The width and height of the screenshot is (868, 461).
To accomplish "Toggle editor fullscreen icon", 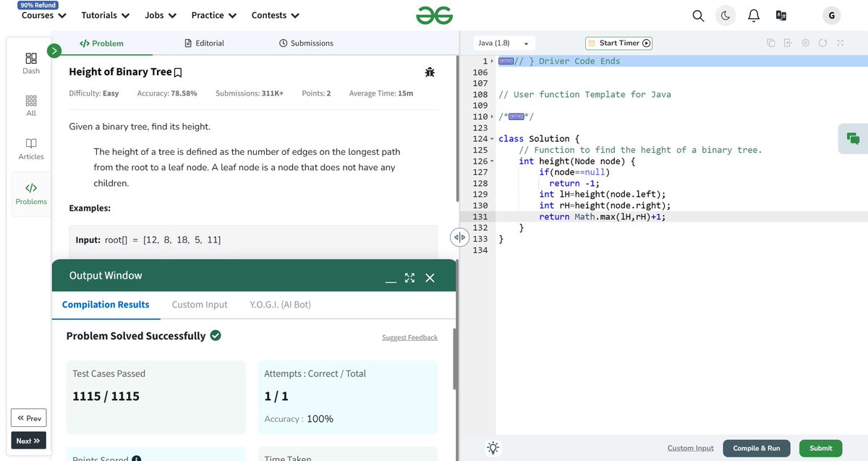I will [x=840, y=43].
